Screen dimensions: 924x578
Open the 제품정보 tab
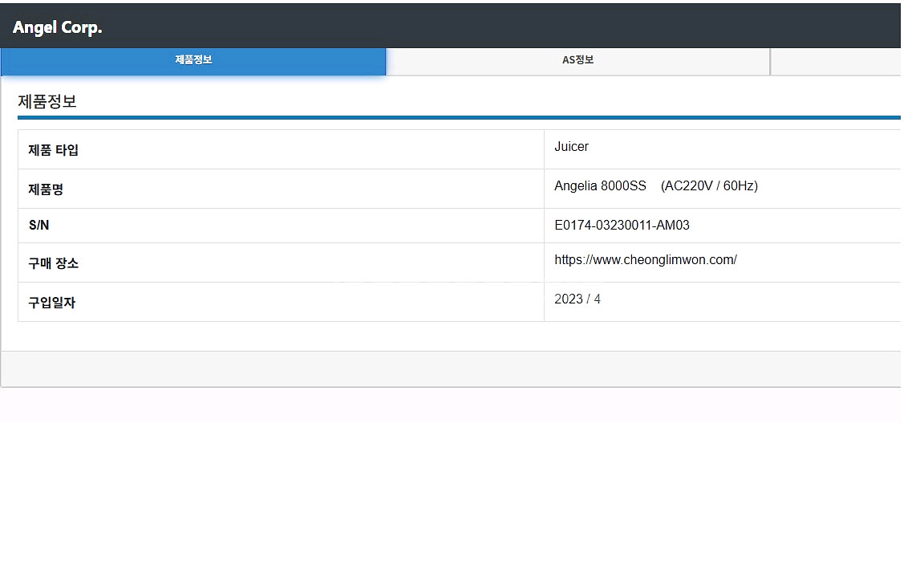(x=193, y=61)
